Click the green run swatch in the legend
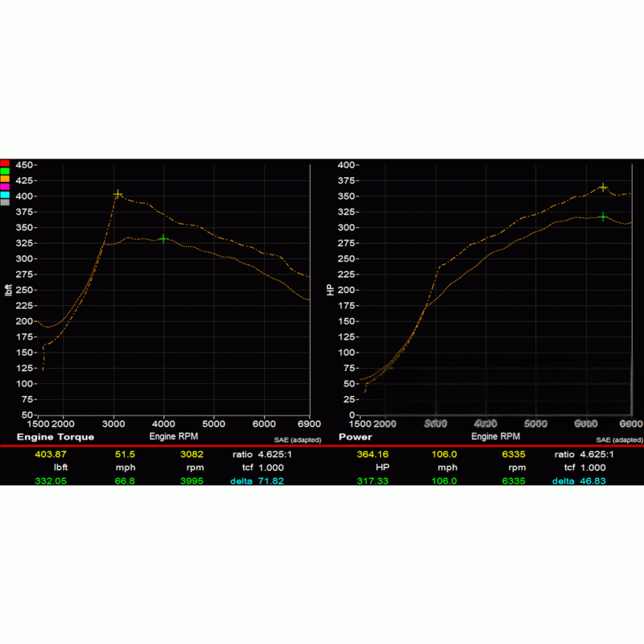 click(x=6, y=171)
